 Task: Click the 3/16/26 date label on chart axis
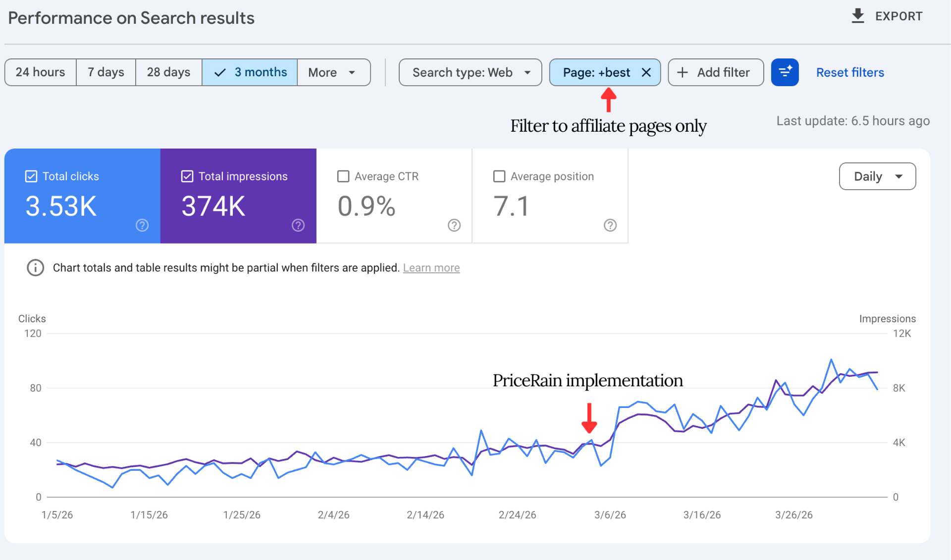702,515
